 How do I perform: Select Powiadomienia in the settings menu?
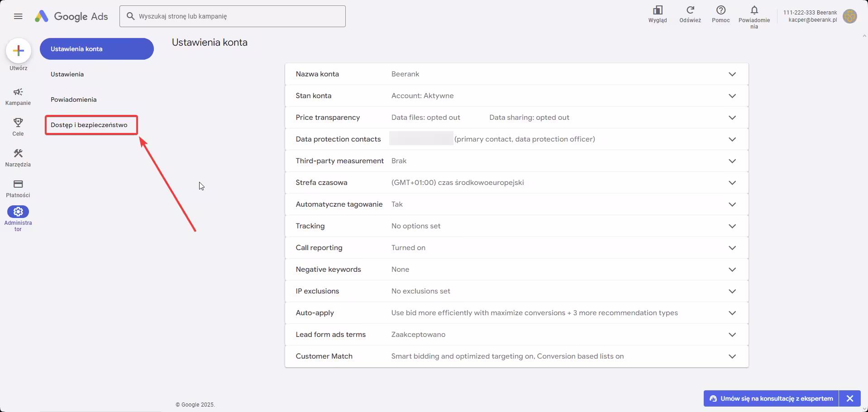pos(74,99)
